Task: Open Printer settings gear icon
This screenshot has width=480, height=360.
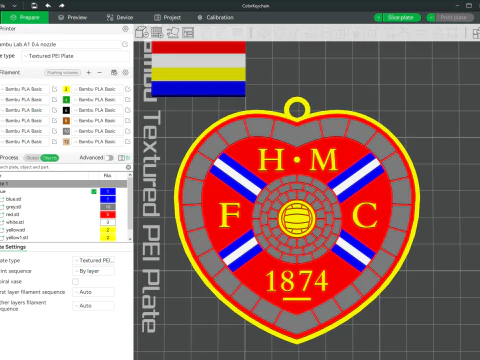Action: (125, 29)
